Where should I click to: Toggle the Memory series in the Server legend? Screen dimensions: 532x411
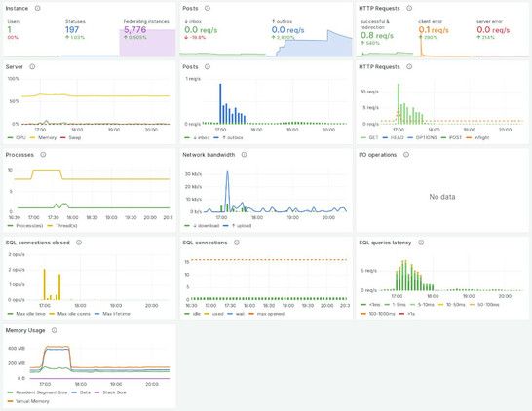pos(47,137)
